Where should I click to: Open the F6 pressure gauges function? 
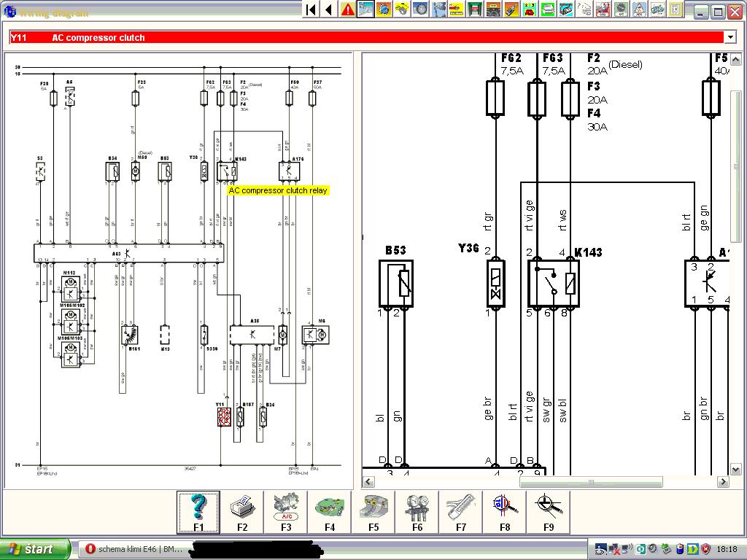pos(417,512)
